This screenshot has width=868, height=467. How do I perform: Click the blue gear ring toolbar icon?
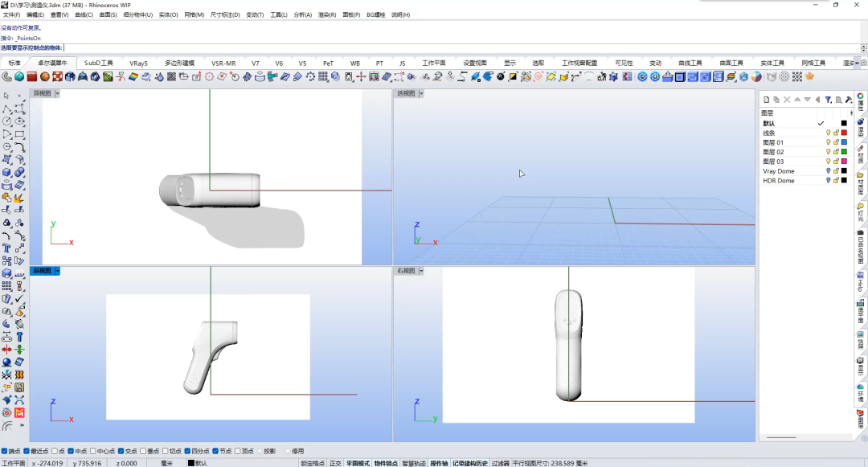(642, 77)
